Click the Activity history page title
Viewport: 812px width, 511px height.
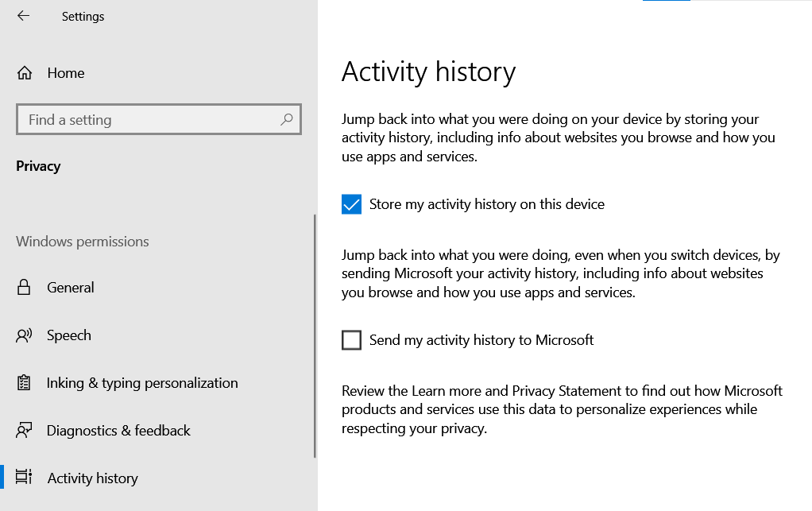[x=429, y=72]
